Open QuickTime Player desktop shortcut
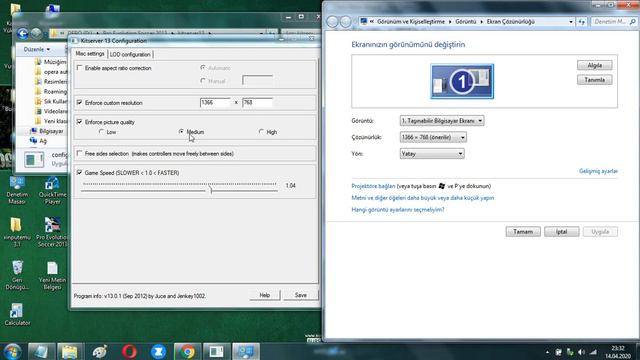Image resolution: width=640 pixels, height=360 pixels. (52, 190)
